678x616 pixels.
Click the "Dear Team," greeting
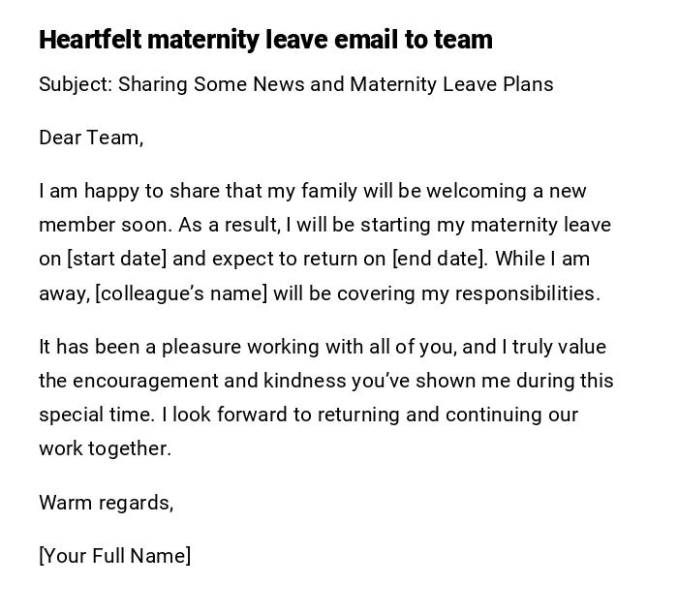[x=91, y=138]
